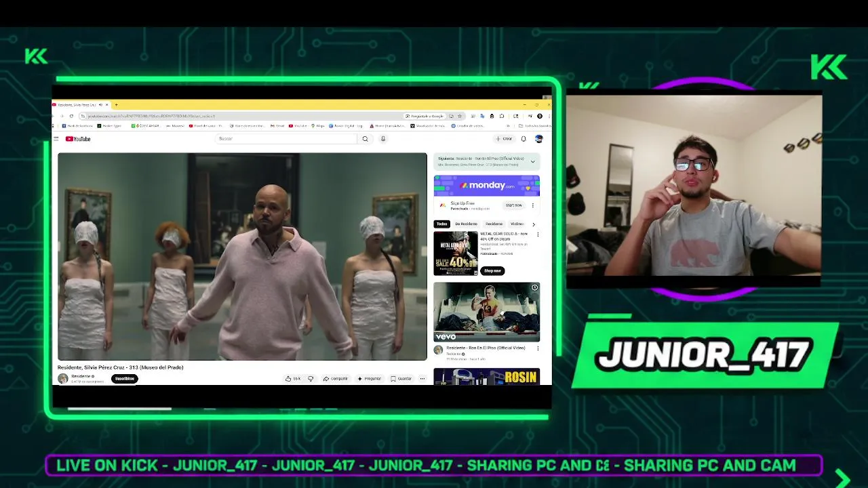The width and height of the screenshot is (868, 488).
Task: Click the Buscar search input field
Action: point(286,139)
